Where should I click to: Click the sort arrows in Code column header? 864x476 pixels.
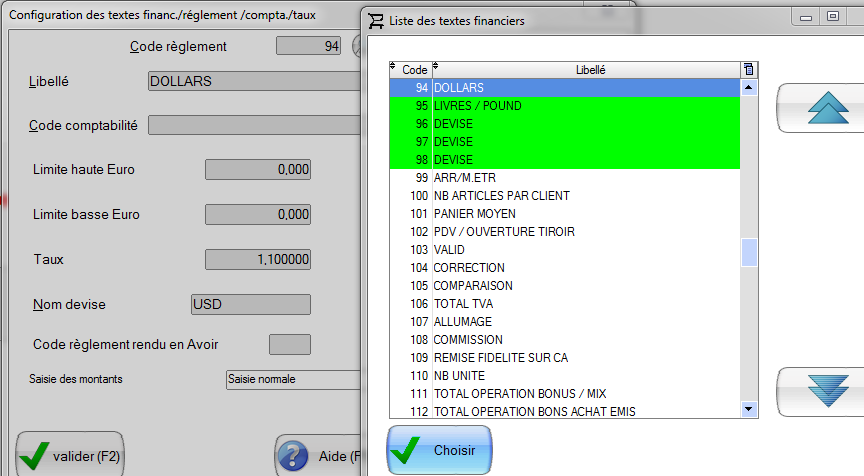393,67
